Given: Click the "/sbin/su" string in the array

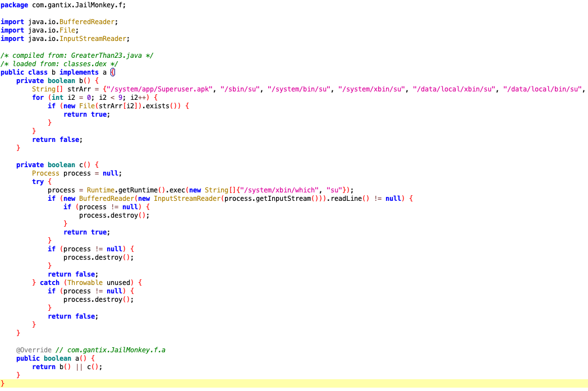Looking at the screenshot, I should point(242,89).
